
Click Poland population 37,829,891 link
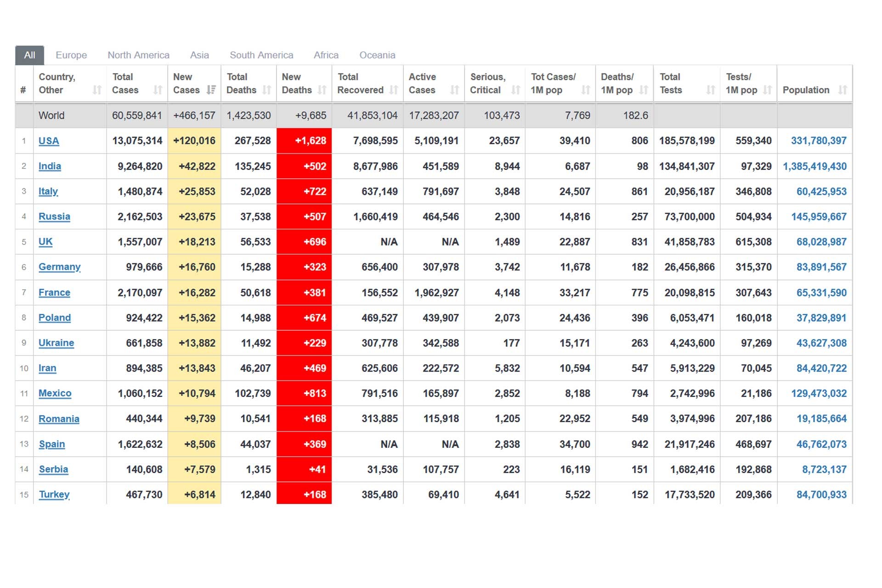[x=821, y=318]
